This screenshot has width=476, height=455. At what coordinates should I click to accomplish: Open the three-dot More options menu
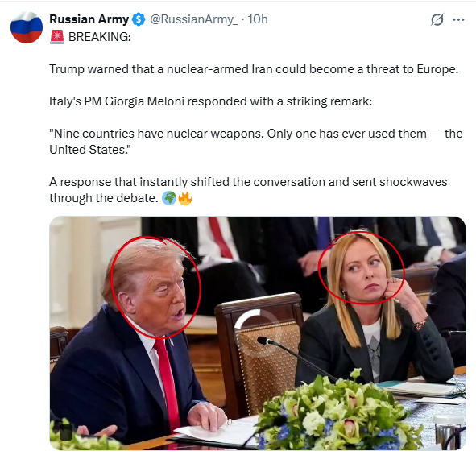[x=458, y=19]
